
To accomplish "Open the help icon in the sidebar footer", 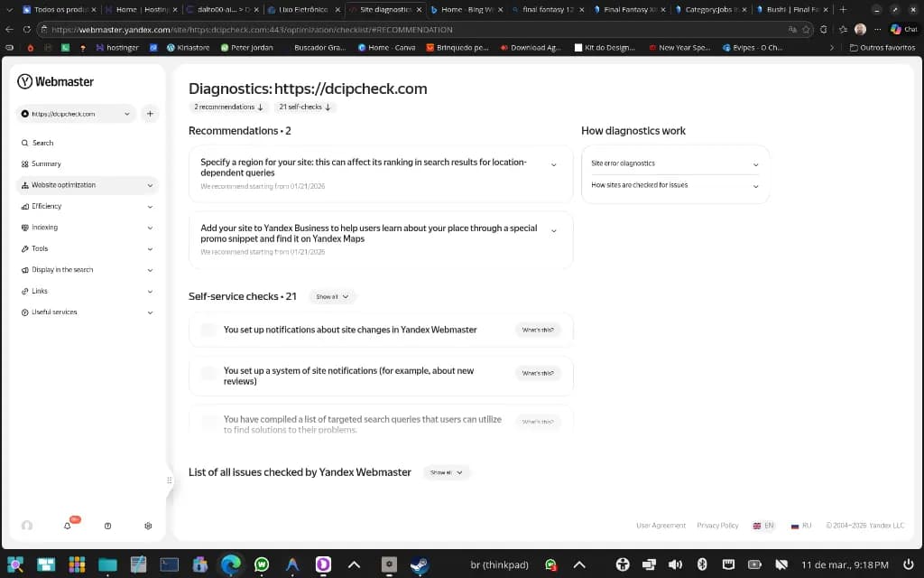I will [x=107, y=526].
